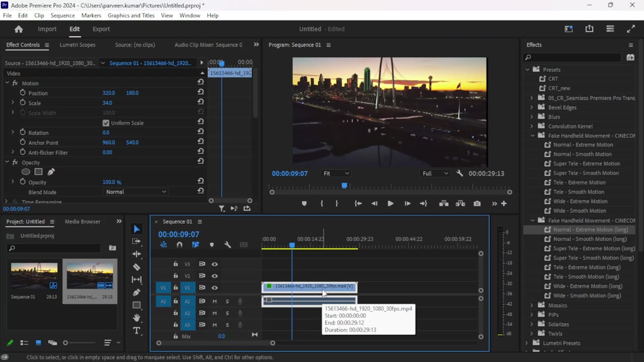Expand Bevel Edges presets folder
Image resolution: width=644 pixels, height=362 pixels.
[x=532, y=107]
